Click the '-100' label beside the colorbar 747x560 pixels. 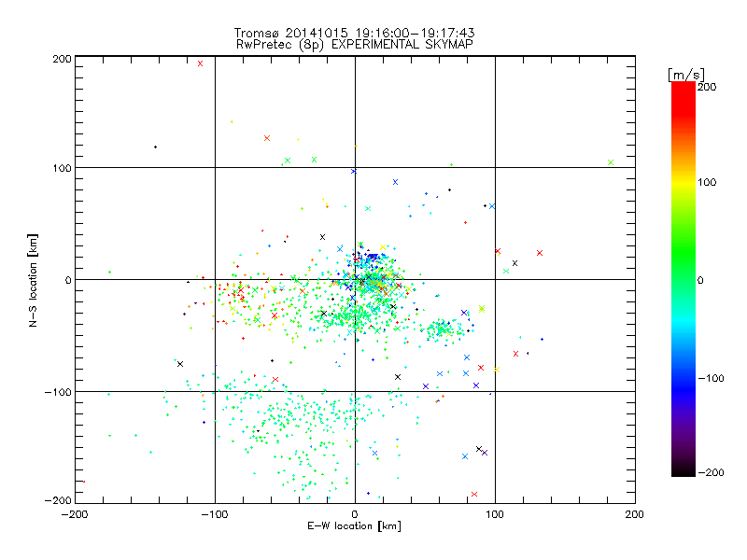point(711,378)
